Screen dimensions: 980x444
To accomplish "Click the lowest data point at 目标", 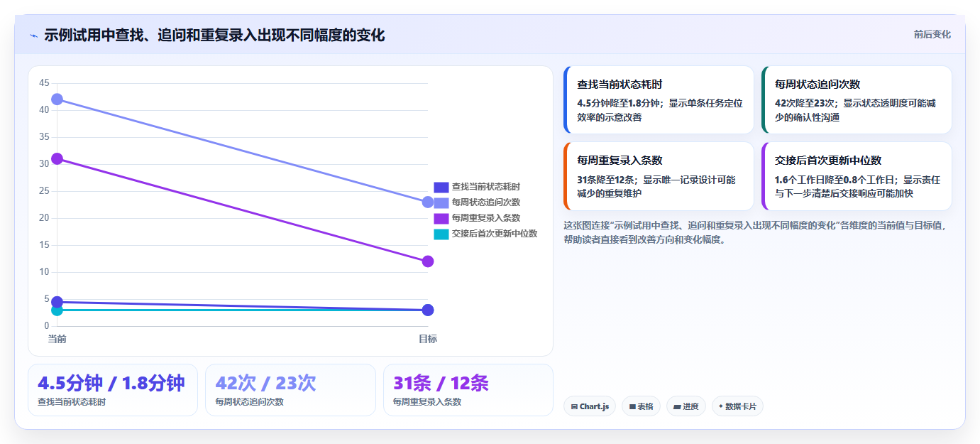I will (x=428, y=310).
